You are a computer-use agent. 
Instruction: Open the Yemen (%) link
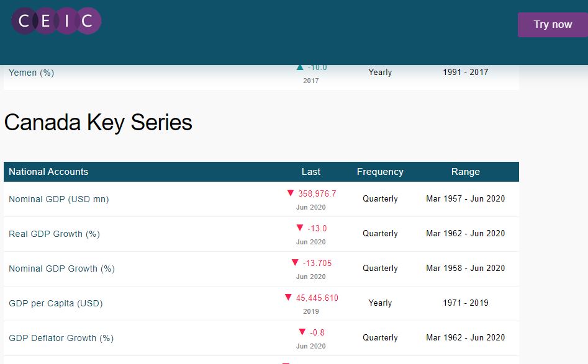tap(31, 73)
